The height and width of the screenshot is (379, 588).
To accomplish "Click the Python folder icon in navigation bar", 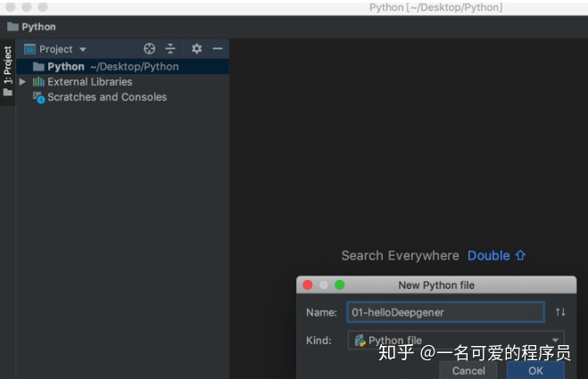I will point(12,27).
